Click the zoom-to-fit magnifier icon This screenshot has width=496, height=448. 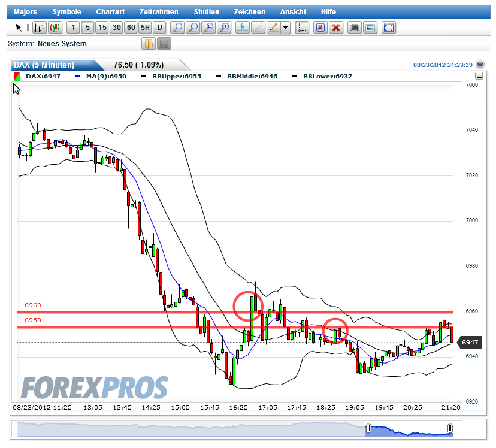point(208,28)
